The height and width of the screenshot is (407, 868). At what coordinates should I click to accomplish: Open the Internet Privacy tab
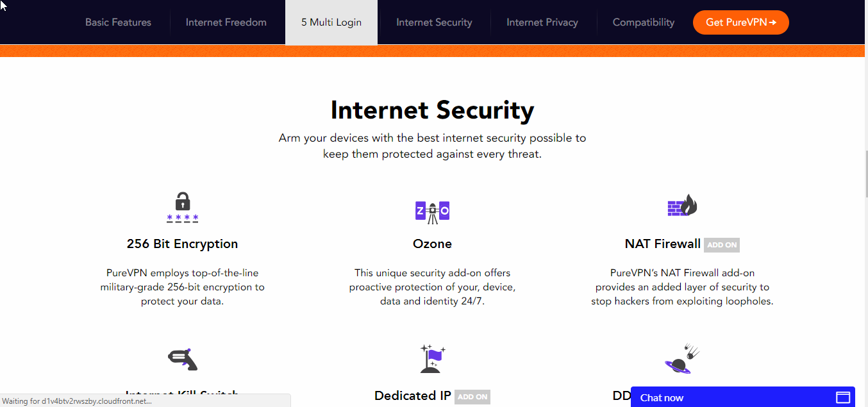tap(542, 22)
